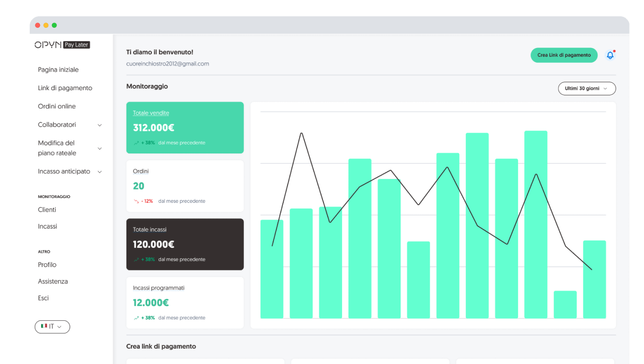Open the Profilo page

(47, 265)
